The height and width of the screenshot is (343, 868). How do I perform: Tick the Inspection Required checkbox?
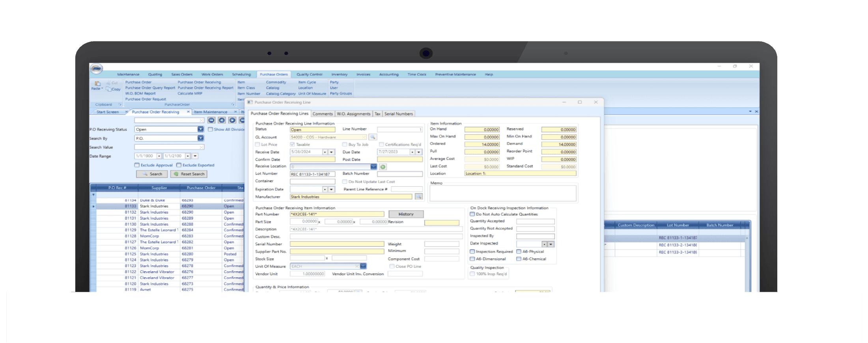tap(472, 252)
